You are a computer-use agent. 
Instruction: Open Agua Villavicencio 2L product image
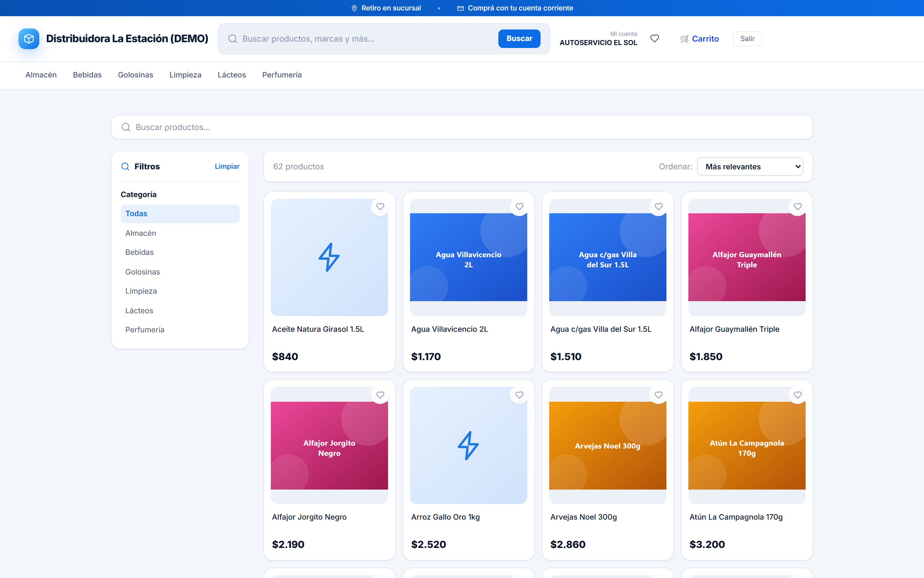[x=468, y=257]
